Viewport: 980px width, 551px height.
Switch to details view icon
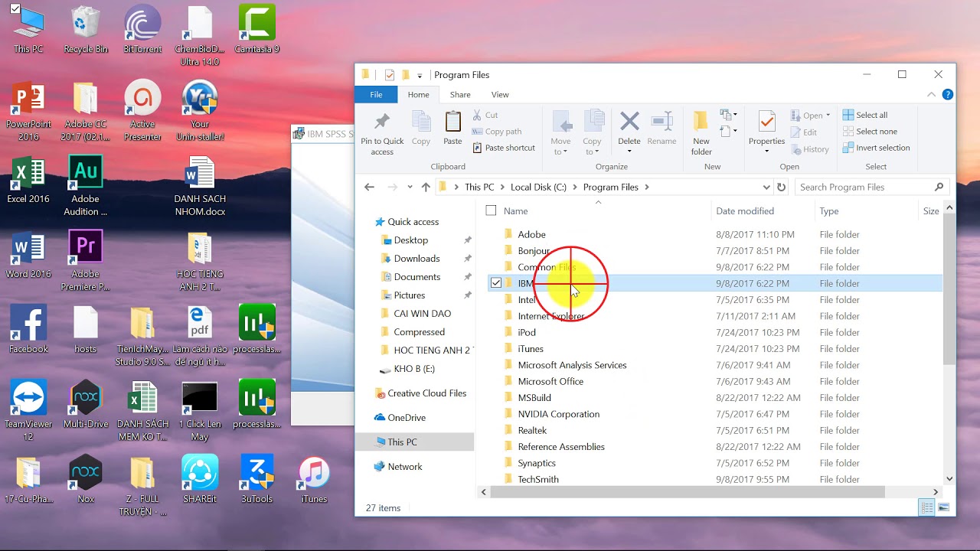927,507
